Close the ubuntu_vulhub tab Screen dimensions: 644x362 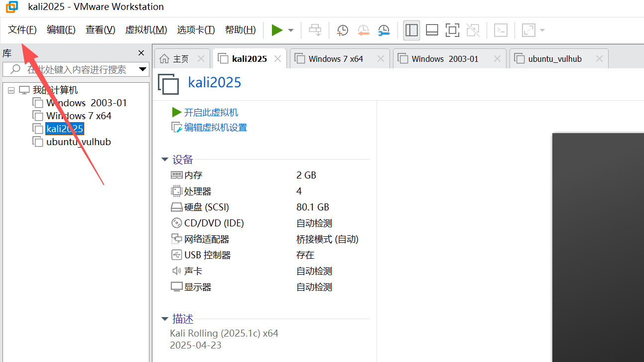click(599, 59)
